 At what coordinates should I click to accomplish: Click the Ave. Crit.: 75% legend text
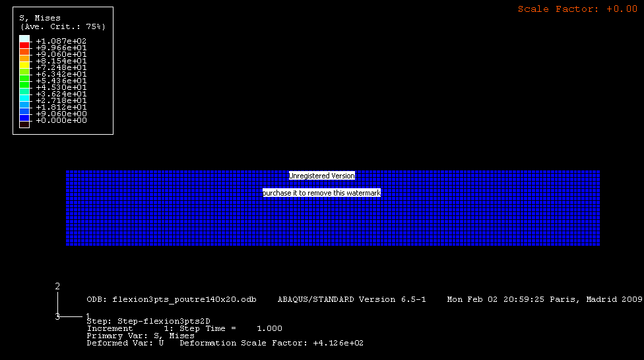click(63, 26)
